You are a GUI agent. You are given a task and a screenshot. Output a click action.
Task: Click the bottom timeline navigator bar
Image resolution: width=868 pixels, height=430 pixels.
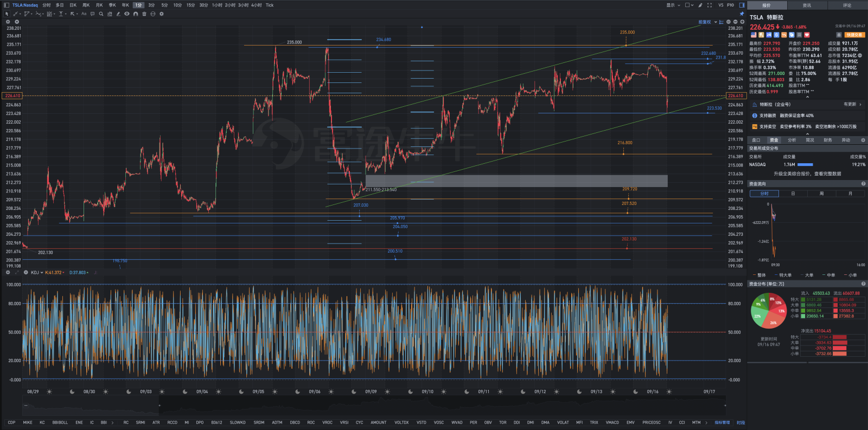pyautogui.click(x=374, y=405)
